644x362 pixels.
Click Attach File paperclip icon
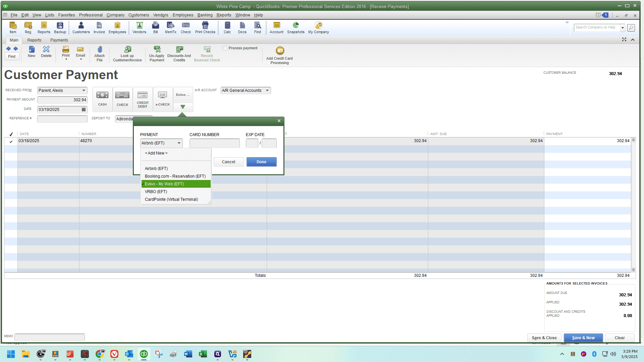tap(100, 54)
